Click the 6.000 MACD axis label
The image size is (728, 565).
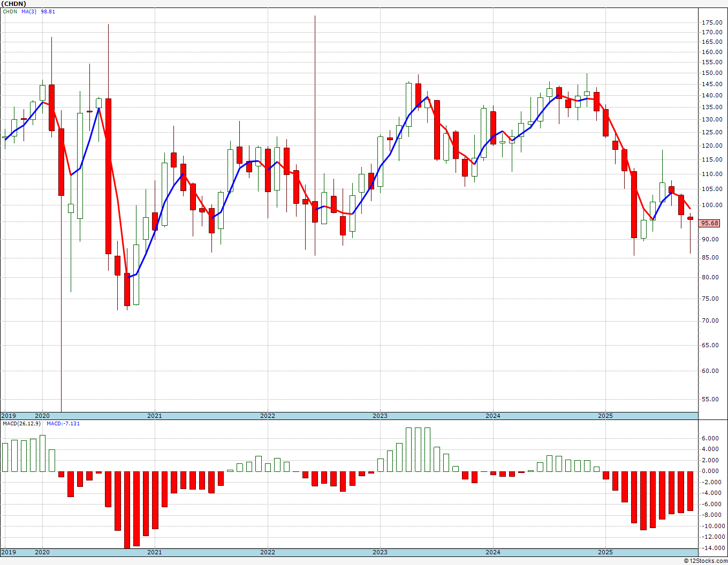[x=711, y=438]
